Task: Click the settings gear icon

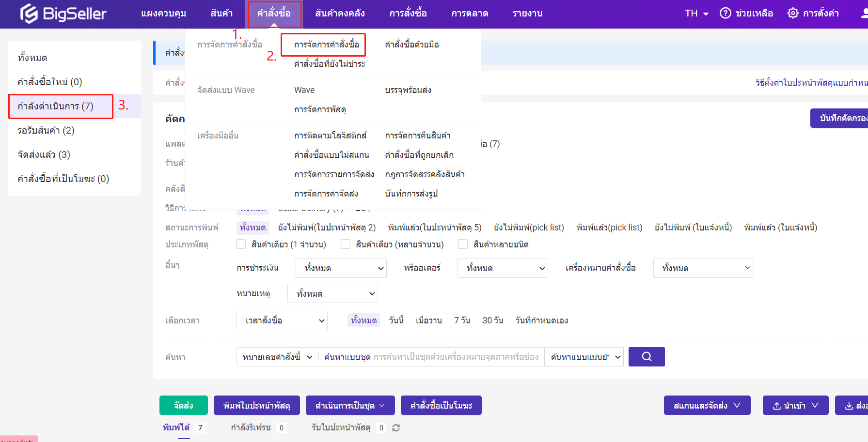Action: [793, 13]
